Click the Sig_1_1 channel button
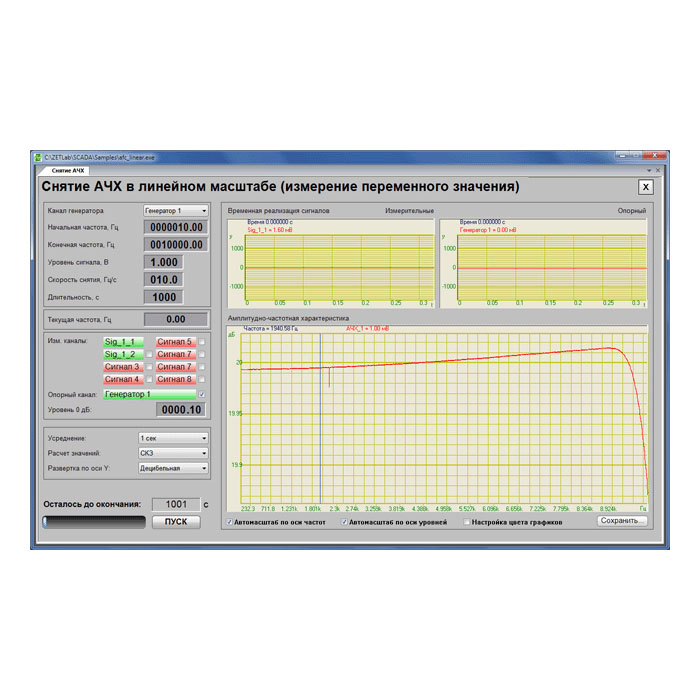 [x=123, y=342]
